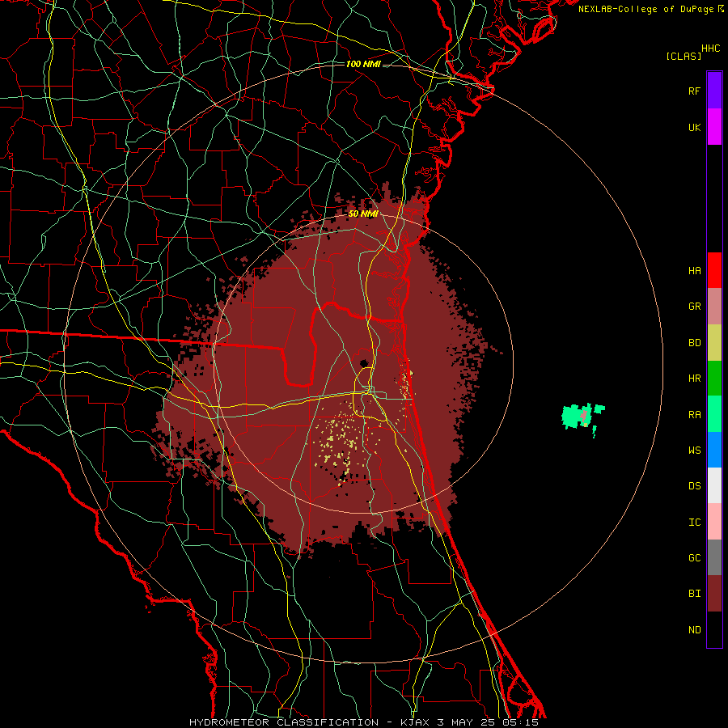Click the WS blue color swatch

pyautogui.click(x=714, y=450)
